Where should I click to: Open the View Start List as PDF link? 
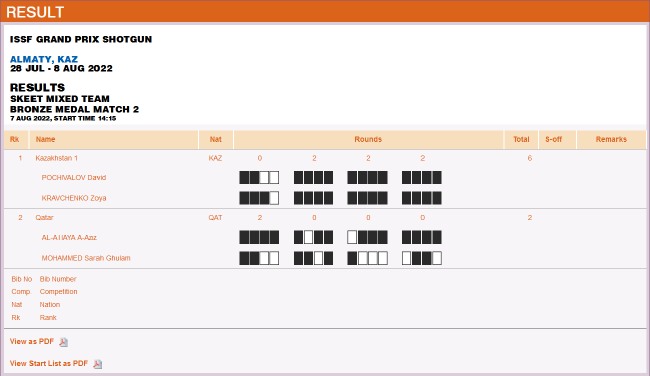[x=49, y=364]
